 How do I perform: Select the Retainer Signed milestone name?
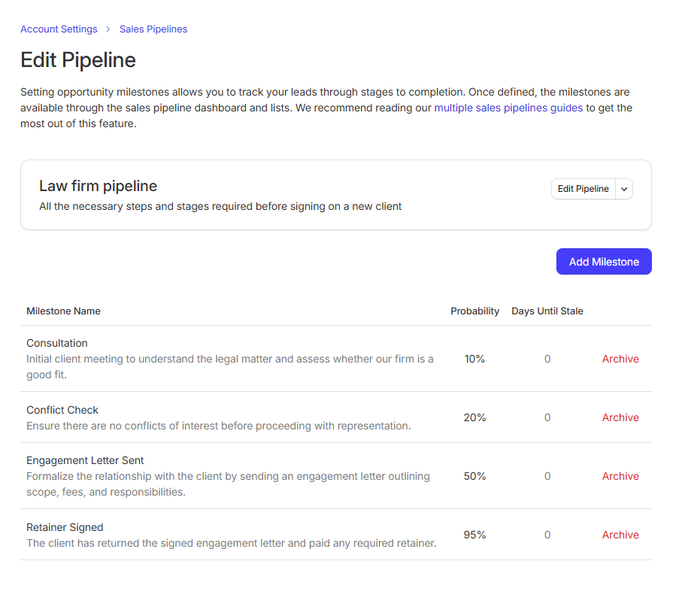(65, 527)
